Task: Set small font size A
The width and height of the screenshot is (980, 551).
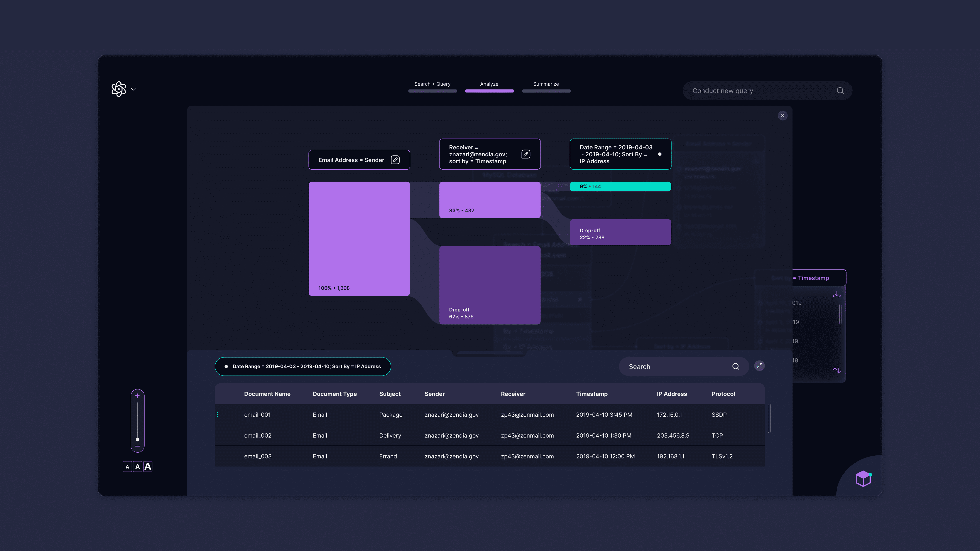Action: tap(127, 467)
